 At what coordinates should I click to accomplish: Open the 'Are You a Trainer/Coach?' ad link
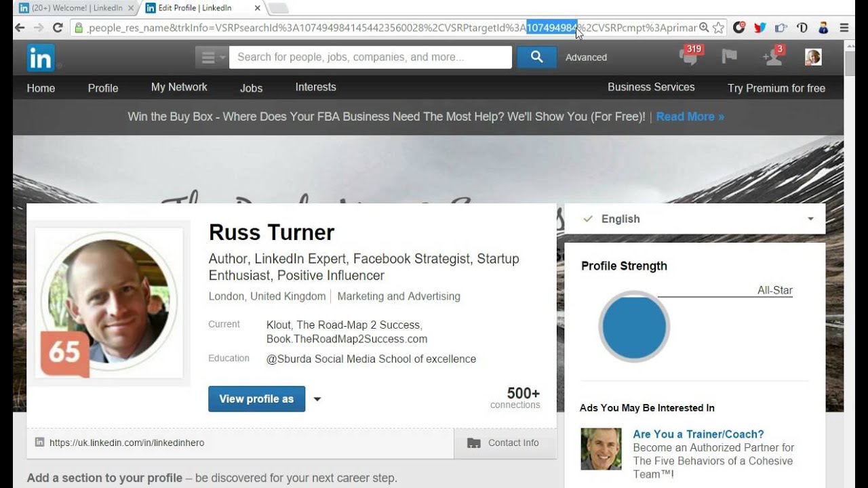(698, 434)
